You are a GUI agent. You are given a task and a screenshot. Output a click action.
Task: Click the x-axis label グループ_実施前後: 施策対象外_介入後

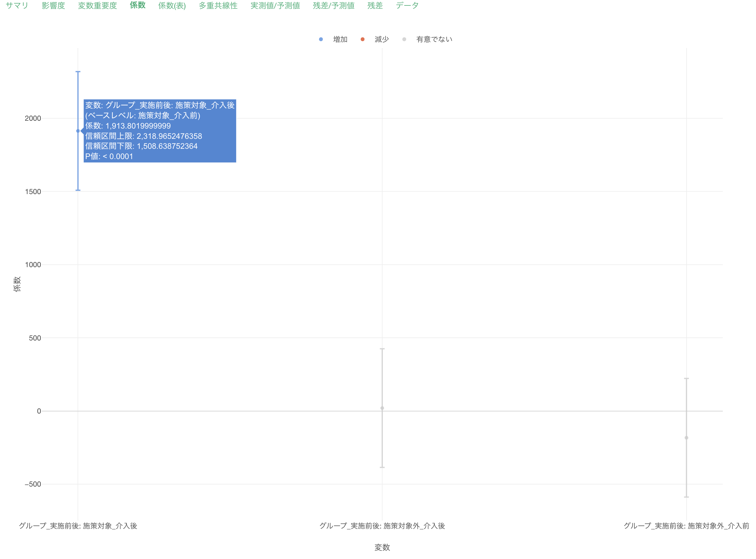[x=382, y=526]
